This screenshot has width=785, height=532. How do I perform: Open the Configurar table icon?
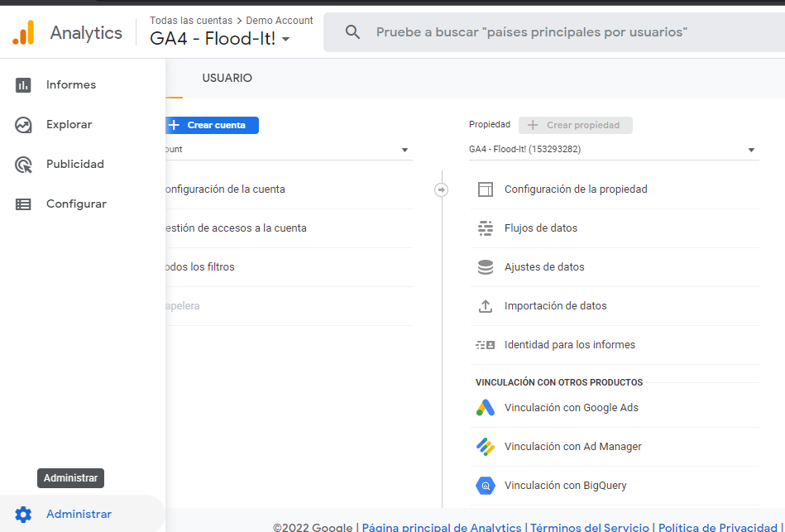click(23, 204)
